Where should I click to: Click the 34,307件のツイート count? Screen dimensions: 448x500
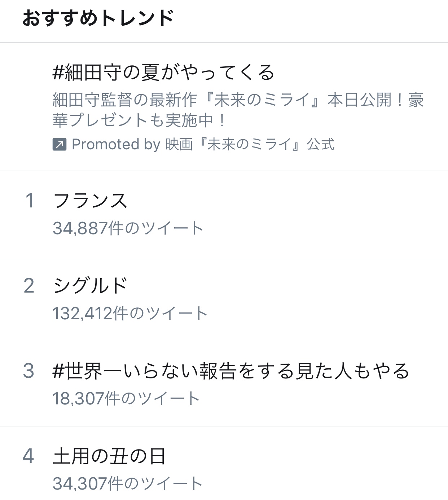pyautogui.click(x=128, y=484)
